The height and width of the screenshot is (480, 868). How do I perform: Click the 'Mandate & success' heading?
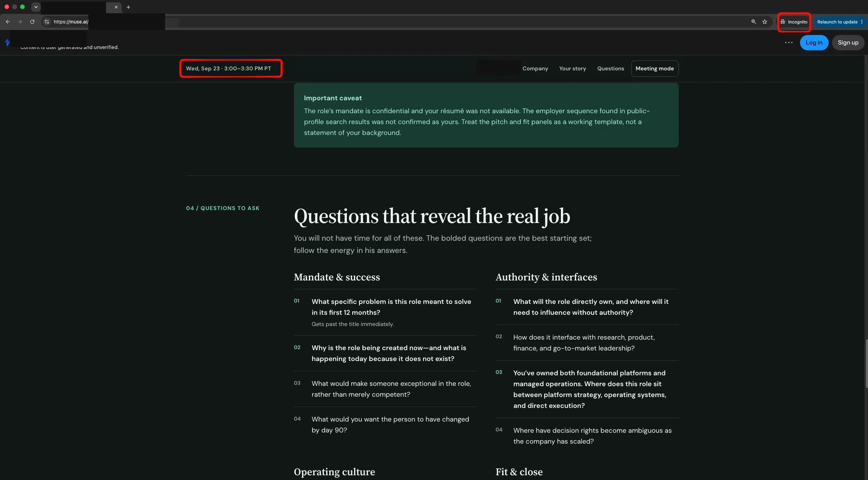(x=337, y=277)
